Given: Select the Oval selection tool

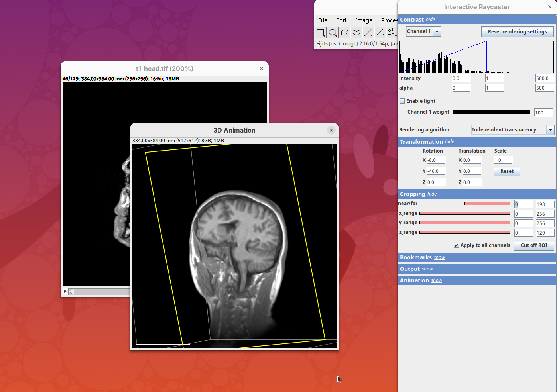Looking at the screenshot, I should click(x=333, y=33).
